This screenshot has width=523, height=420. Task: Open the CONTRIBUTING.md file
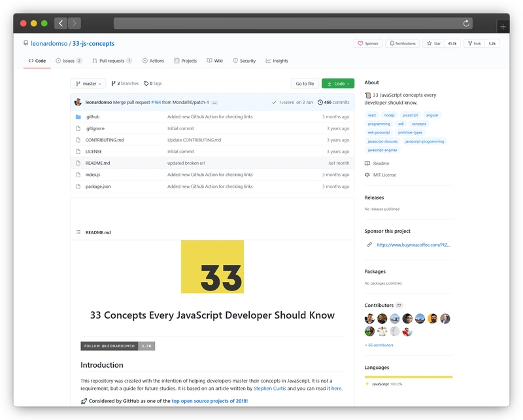click(105, 140)
